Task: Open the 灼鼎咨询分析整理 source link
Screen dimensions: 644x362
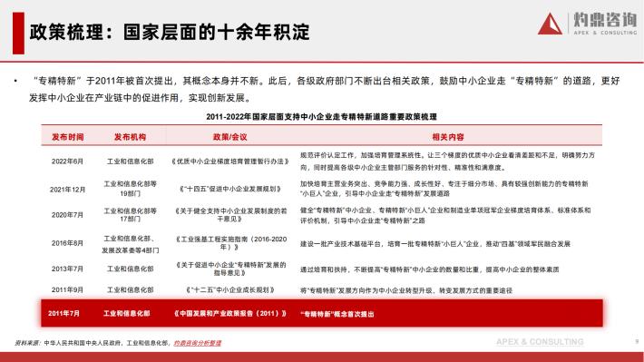Action: (x=197, y=343)
